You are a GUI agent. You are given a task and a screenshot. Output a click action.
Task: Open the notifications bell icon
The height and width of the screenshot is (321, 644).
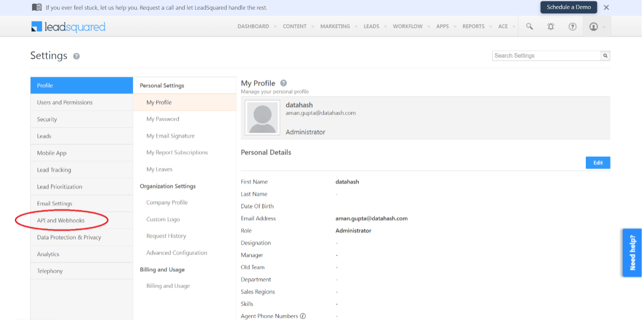coord(551,27)
